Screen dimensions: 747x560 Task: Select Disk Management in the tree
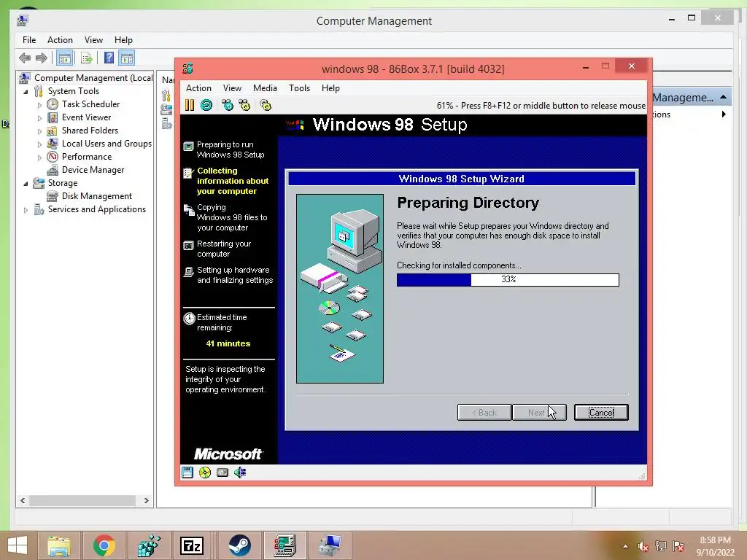click(97, 196)
